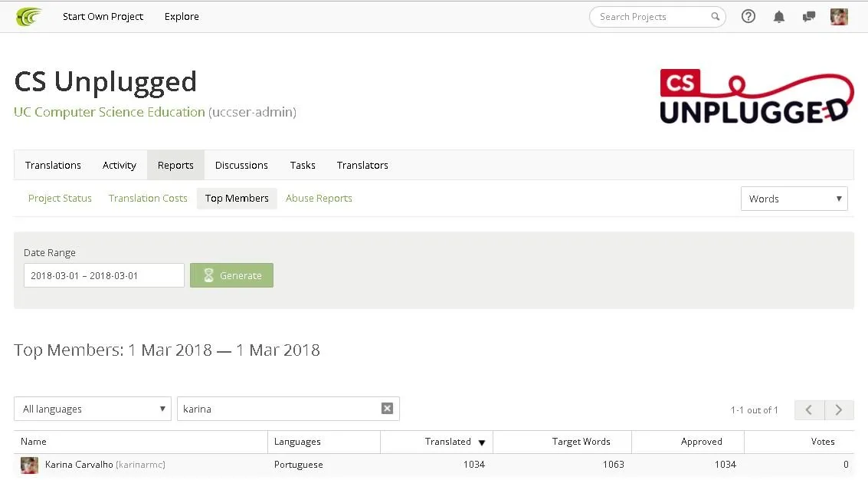
Task: Click the Votes value 0 cell
Action: click(846, 465)
